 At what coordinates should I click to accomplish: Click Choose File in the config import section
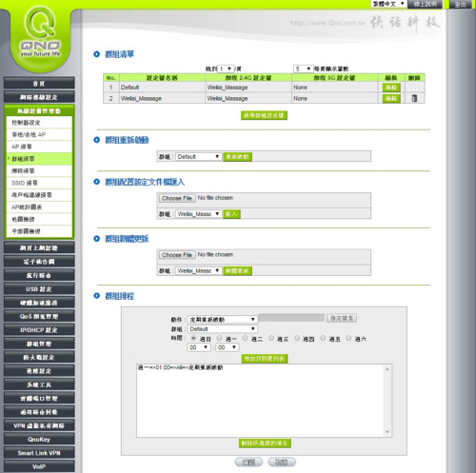(x=177, y=198)
